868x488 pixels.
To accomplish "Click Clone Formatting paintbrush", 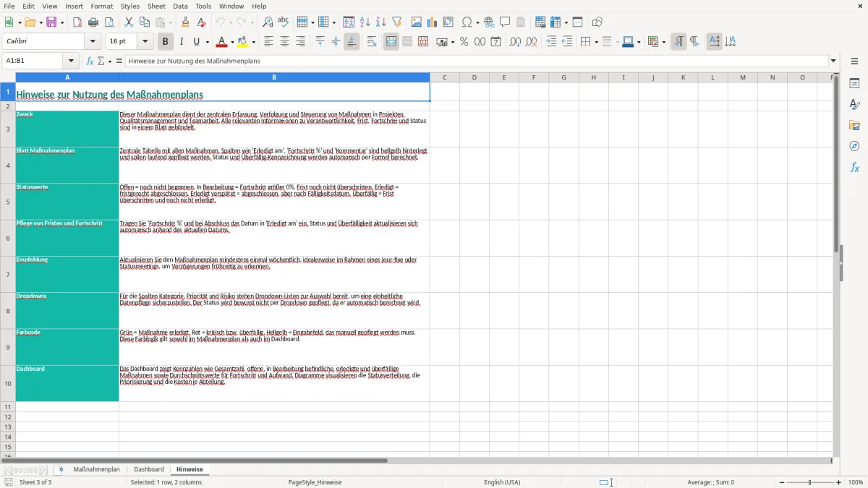I will 185,22.
